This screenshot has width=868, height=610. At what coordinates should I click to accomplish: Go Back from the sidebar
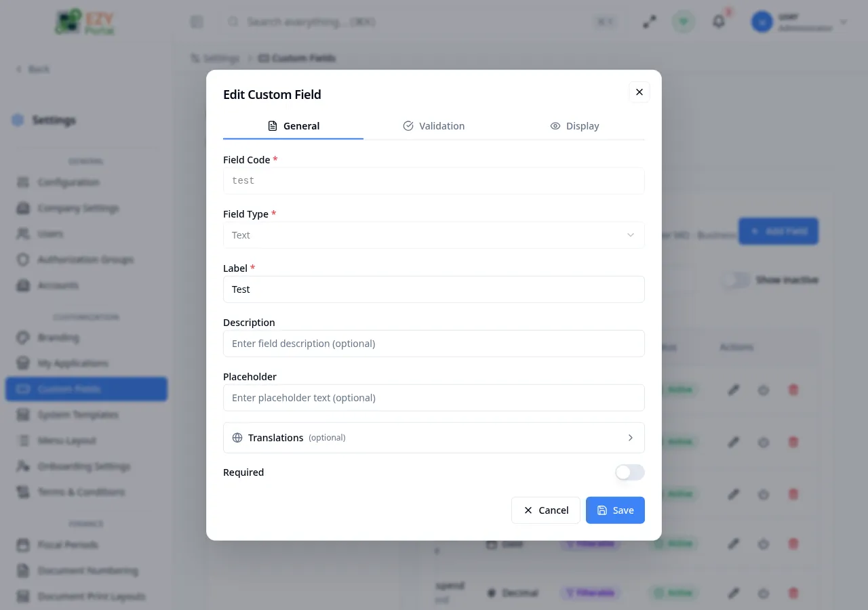[33, 69]
